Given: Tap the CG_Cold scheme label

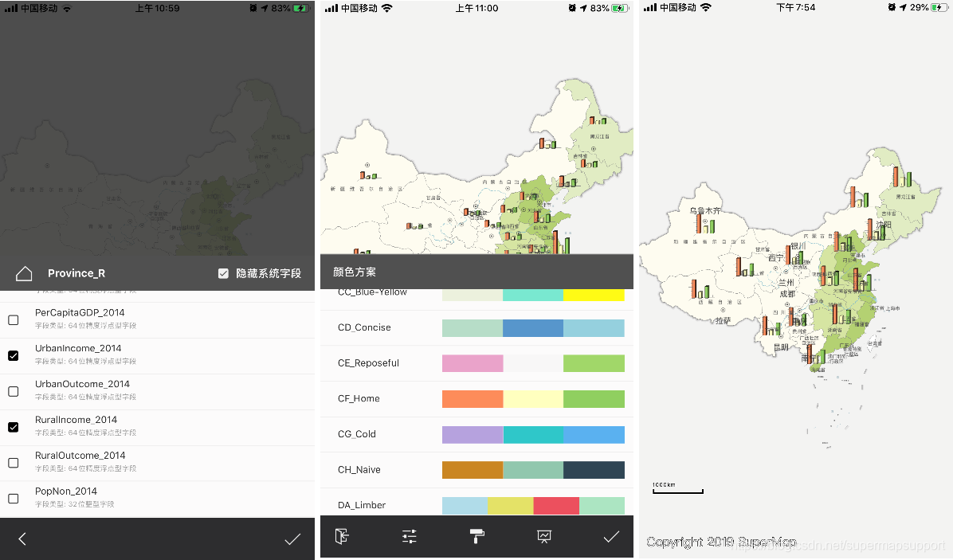Looking at the screenshot, I should 357,434.
